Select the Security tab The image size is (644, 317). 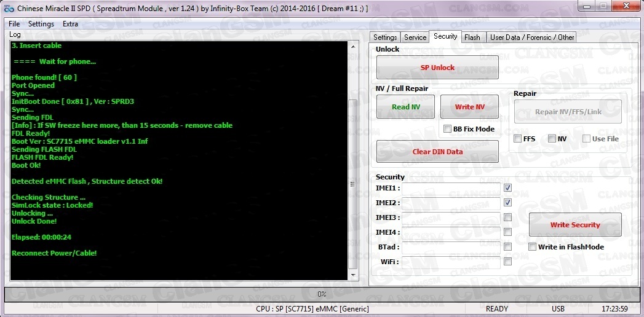(x=445, y=36)
